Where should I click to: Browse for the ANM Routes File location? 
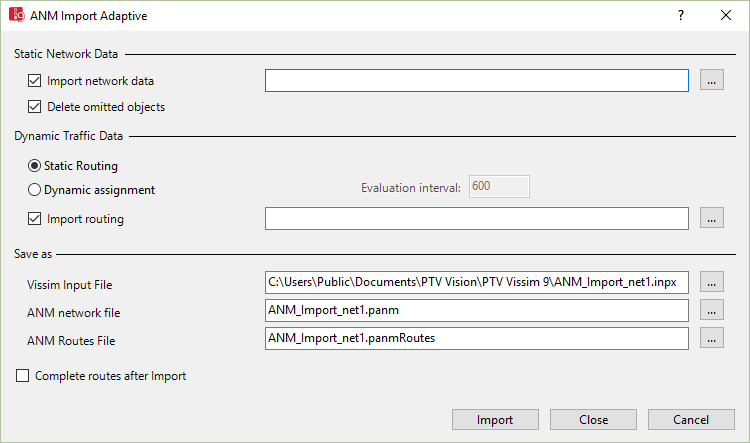[711, 339]
